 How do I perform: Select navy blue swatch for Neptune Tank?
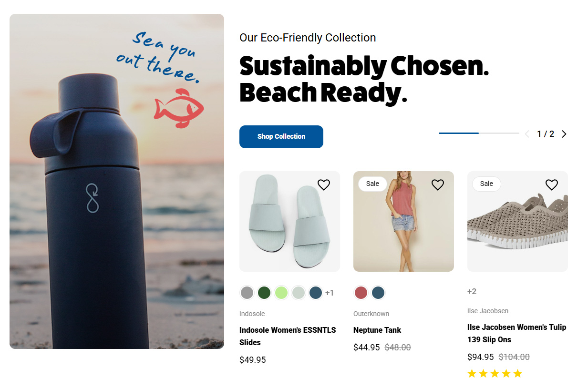point(378,293)
